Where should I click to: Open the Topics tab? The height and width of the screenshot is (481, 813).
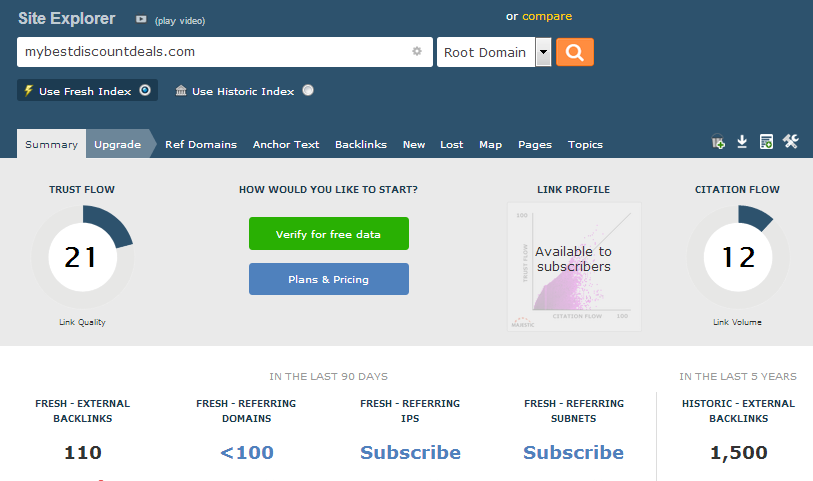(585, 144)
